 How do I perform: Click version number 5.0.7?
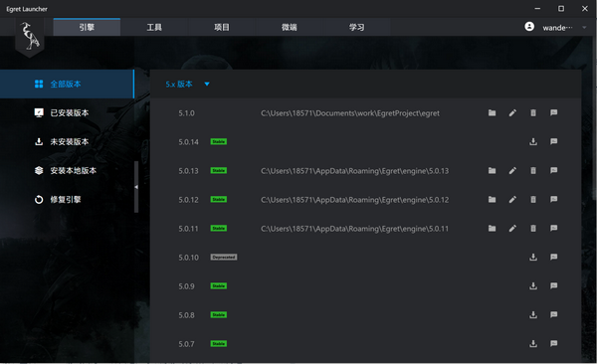187,344
